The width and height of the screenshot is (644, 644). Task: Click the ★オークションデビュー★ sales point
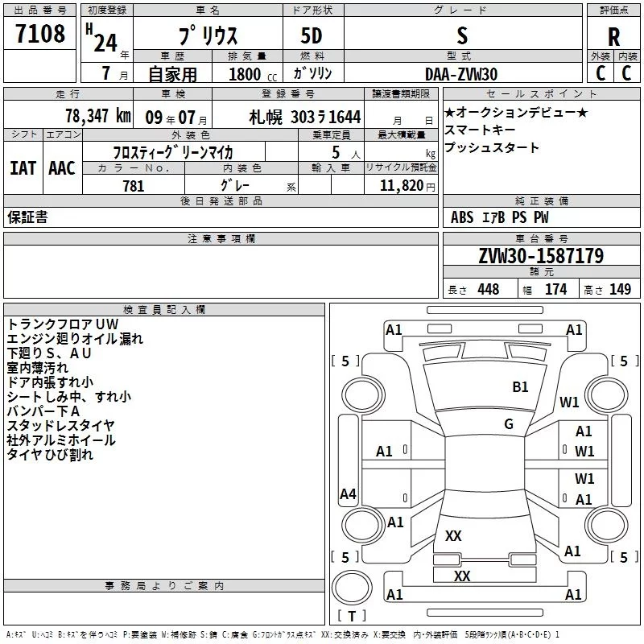click(x=516, y=112)
